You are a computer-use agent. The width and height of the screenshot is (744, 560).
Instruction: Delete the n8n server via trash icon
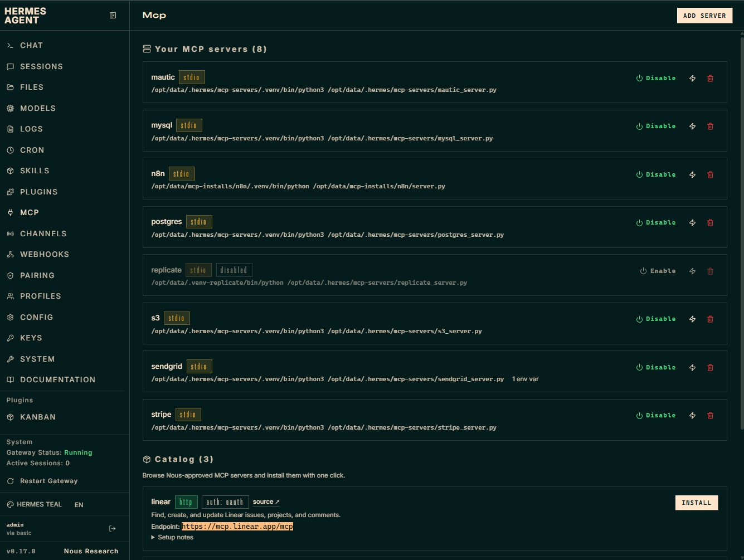pos(711,175)
